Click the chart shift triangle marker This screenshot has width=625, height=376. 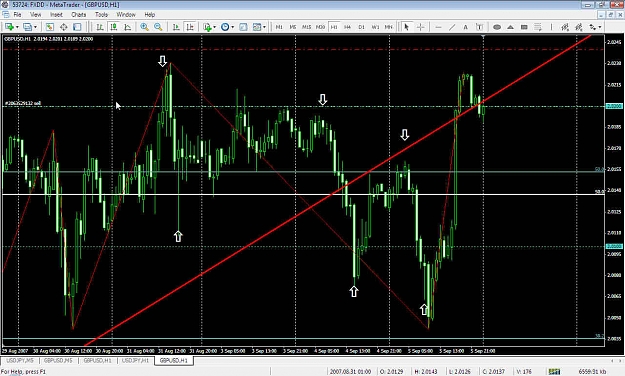pyautogui.click(x=483, y=37)
